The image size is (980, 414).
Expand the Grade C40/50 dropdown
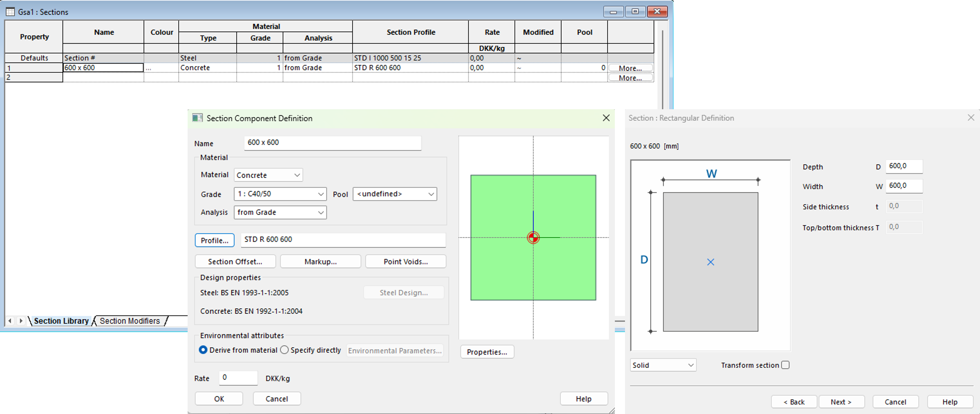(x=280, y=194)
